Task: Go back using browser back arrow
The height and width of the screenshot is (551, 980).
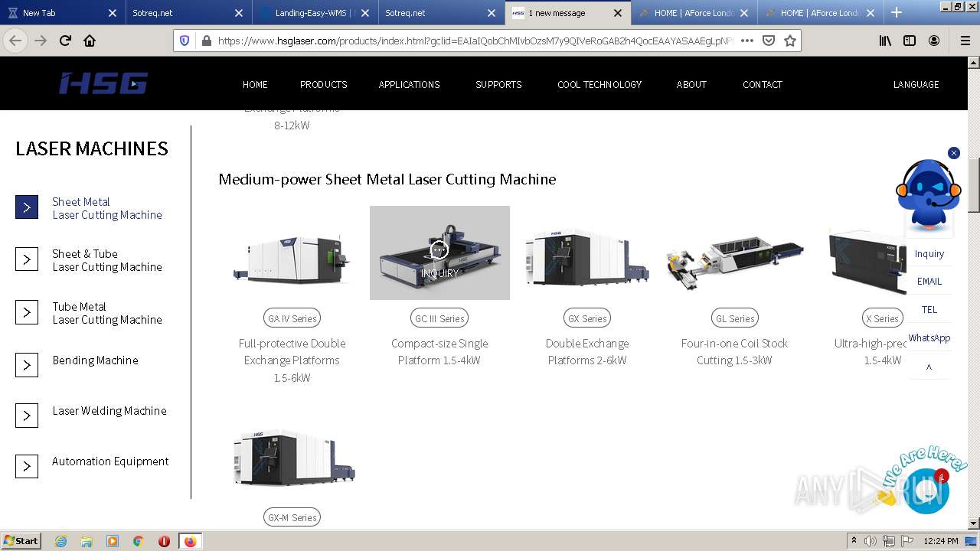Action: [x=15, y=41]
